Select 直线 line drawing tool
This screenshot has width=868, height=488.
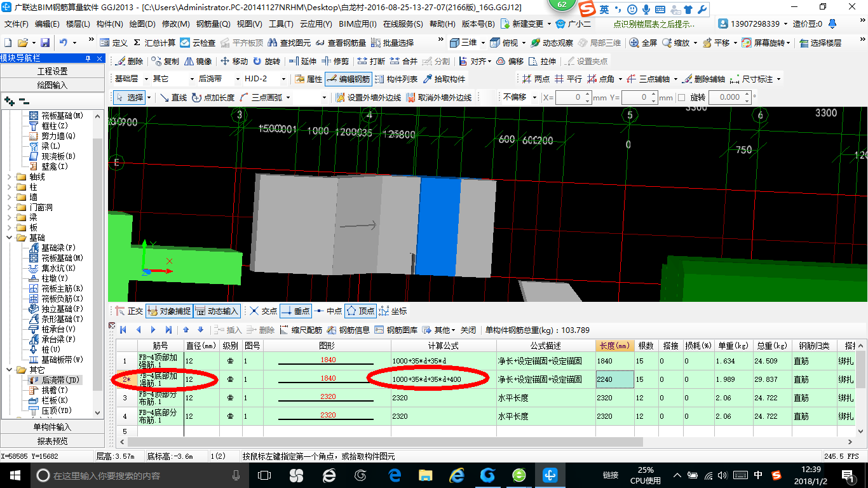pyautogui.click(x=173, y=97)
